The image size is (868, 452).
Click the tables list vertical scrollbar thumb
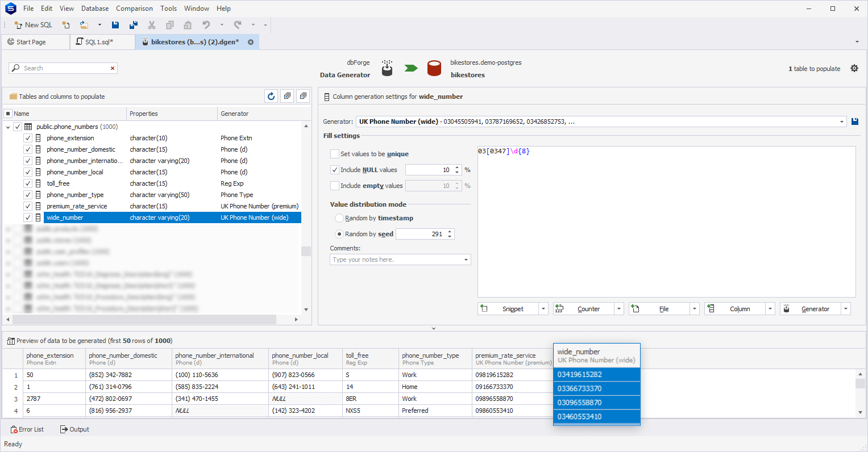click(306, 252)
